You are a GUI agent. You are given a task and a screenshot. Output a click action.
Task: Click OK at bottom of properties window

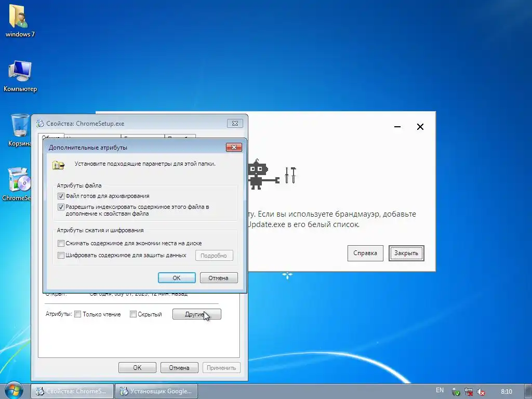(137, 367)
